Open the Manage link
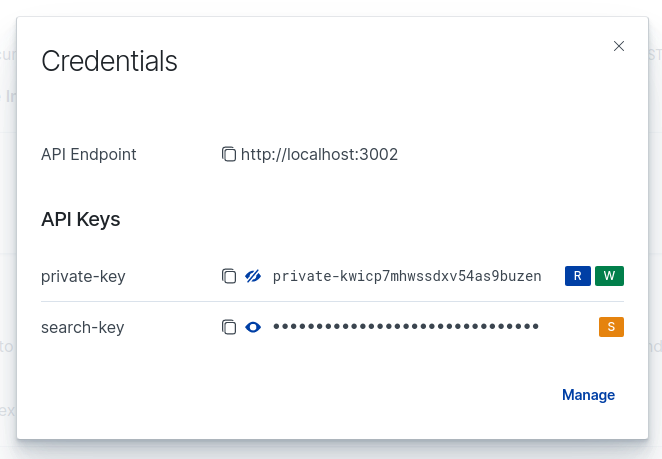Viewport: 662px width, 459px height. tap(588, 395)
